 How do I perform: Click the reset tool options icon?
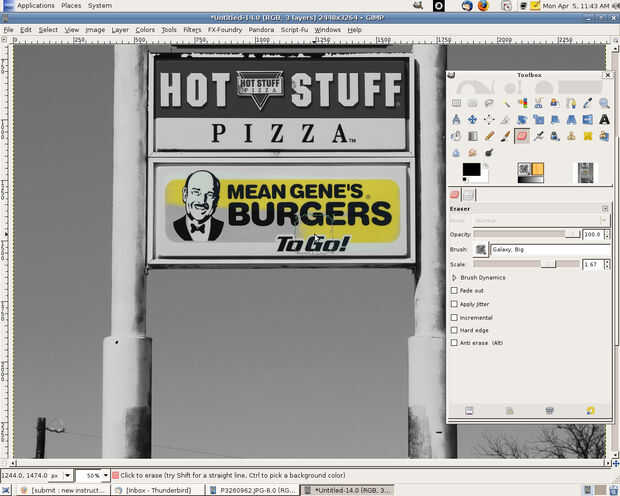pos(590,411)
